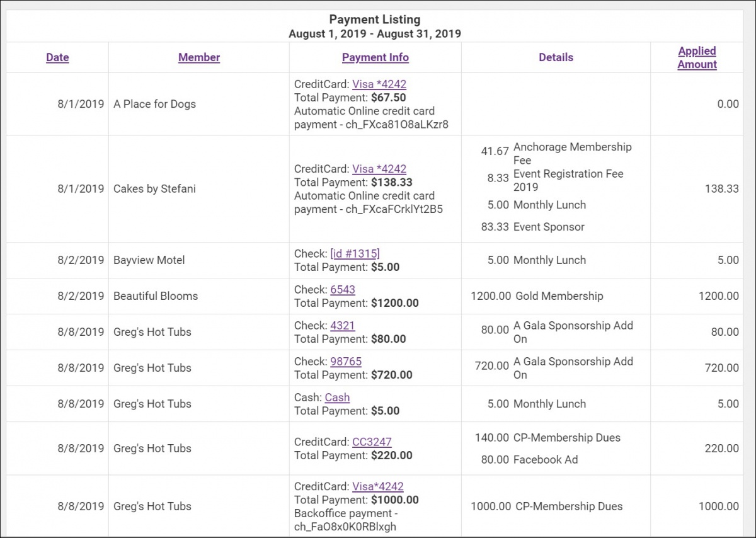756x538 pixels.
Task: Open check 6543 from Beautiful Blooms
Action: tap(343, 289)
